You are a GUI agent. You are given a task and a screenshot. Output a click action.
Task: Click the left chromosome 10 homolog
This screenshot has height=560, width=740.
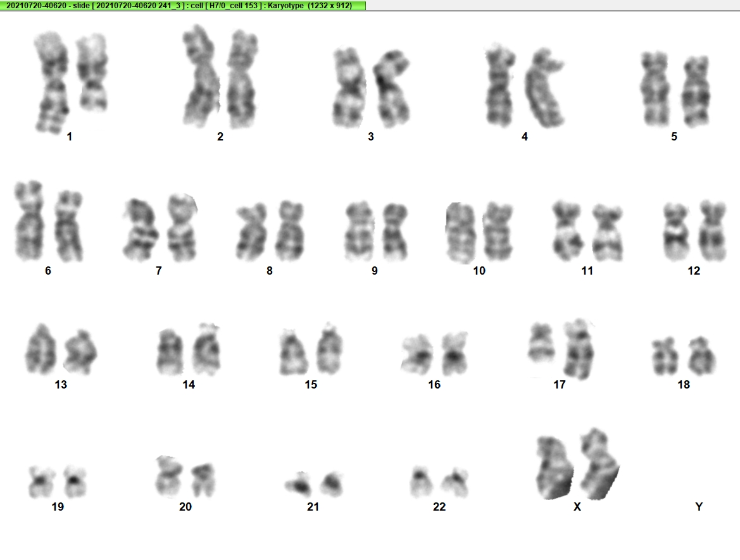pos(461,233)
